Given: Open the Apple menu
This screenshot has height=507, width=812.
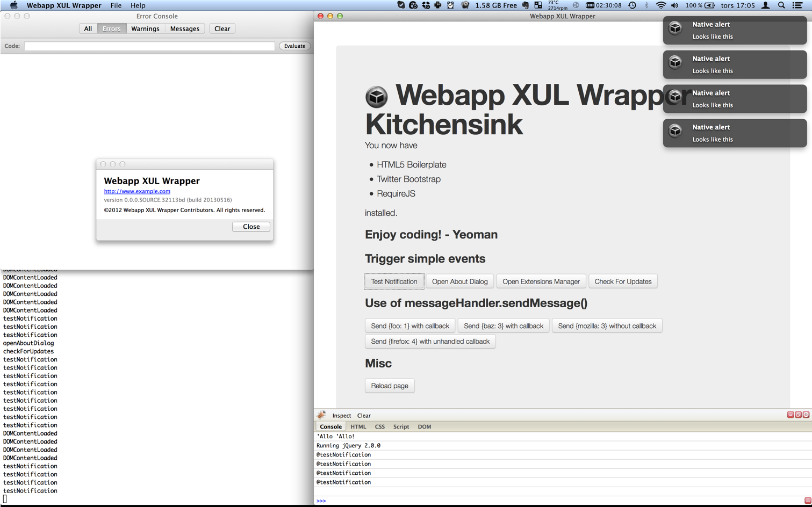Looking at the screenshot, I should pos(14,5).
